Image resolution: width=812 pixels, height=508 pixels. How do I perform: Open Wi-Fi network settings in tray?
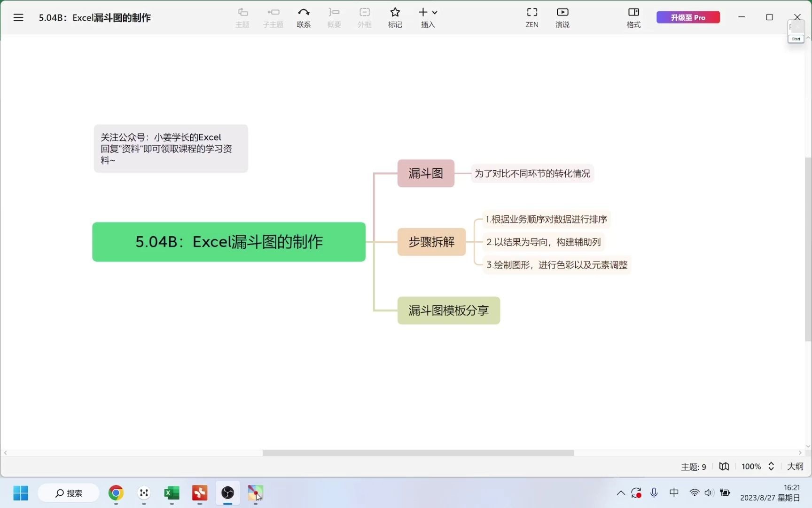click(x=694, y=493)
